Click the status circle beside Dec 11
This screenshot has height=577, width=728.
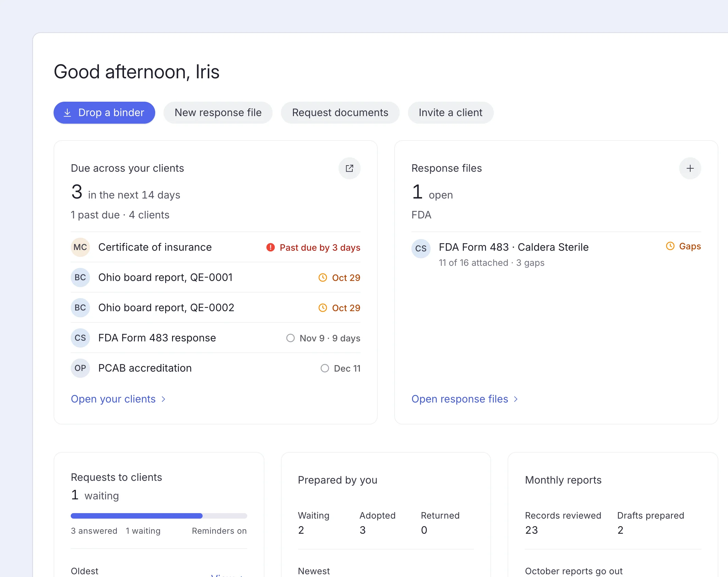pos(325,368)
